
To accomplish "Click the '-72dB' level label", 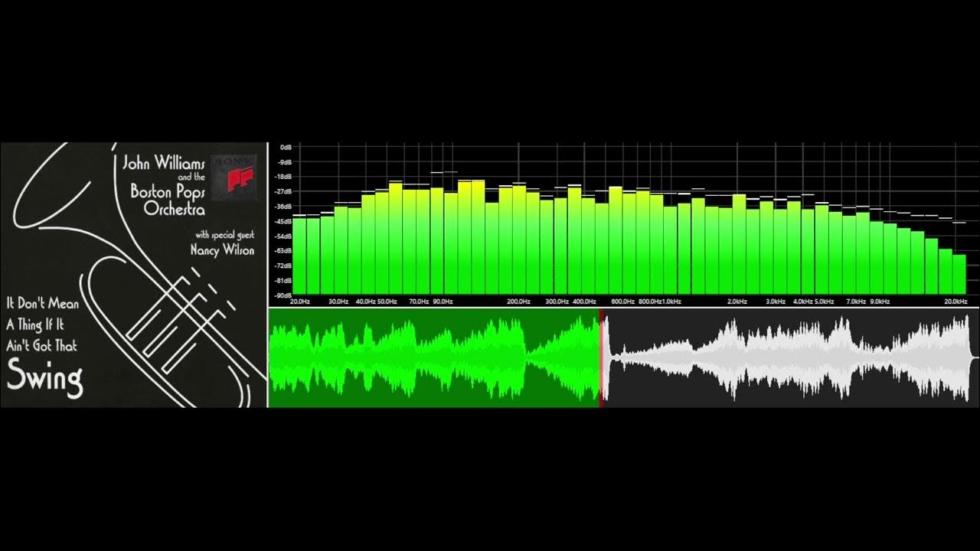I will 284,266.
